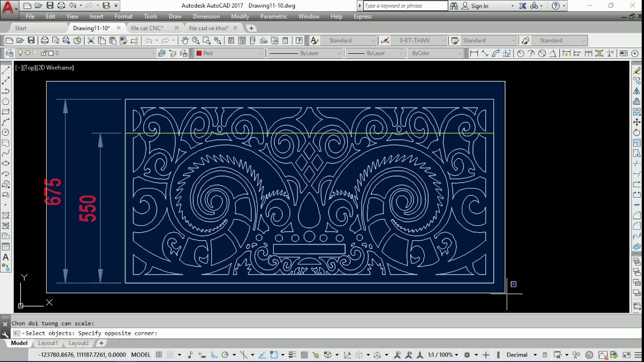Select the Diameter dimension tool
The height and width of the screenshot is (362, 644).
pos(542,53)
